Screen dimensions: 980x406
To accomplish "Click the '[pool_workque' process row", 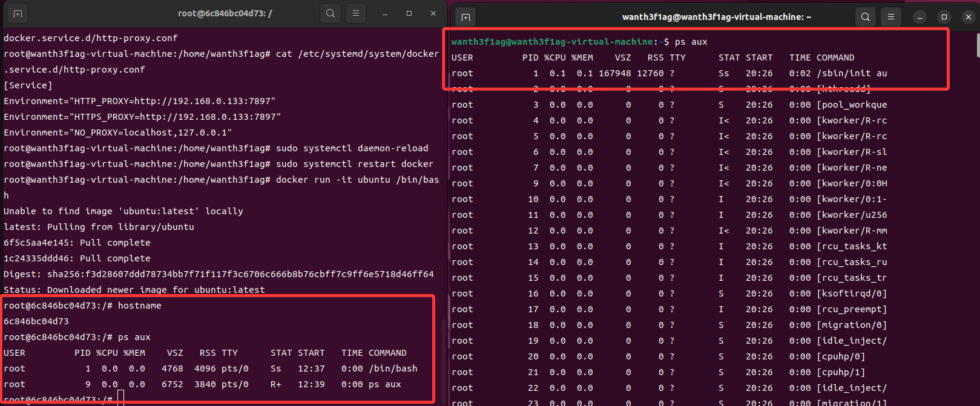I will tap(669, 105).
